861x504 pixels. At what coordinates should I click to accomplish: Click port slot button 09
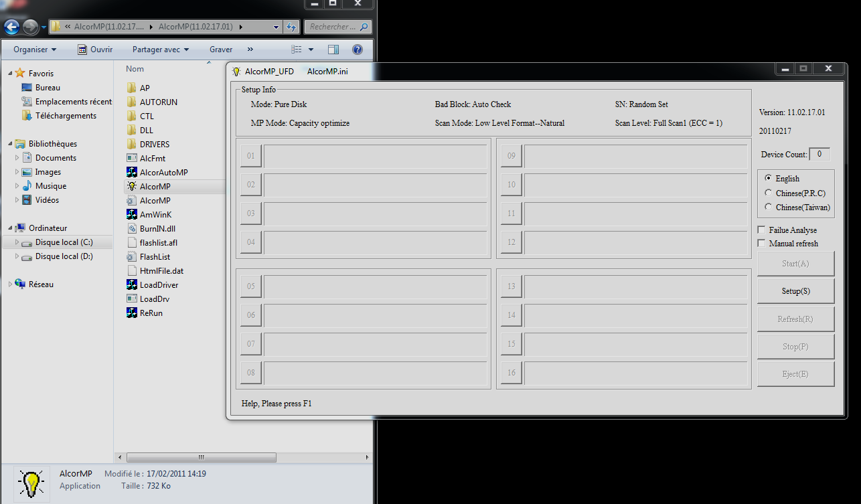pos(512,156)
